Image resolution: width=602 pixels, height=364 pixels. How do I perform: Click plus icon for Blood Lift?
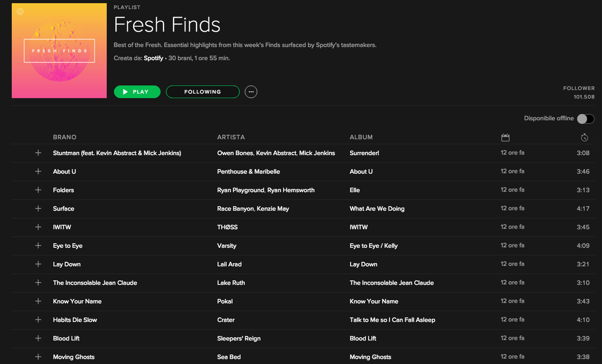tap(38, 338)
